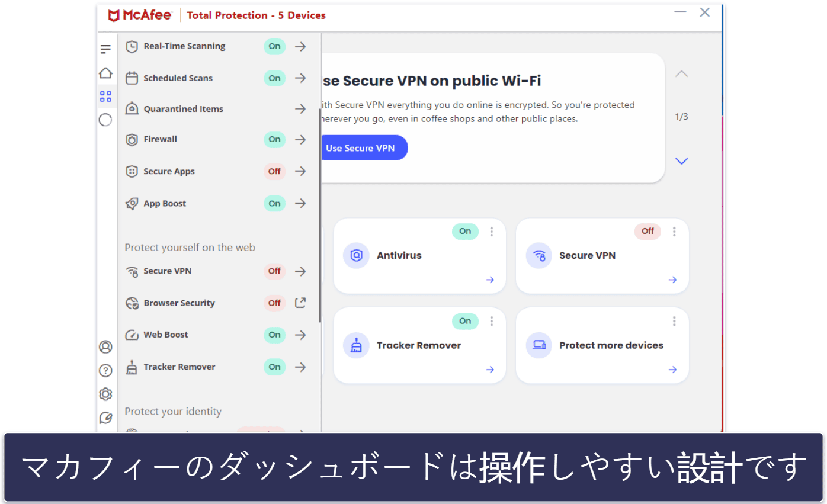Click the Antivirus On status badge
The height and width of the screenshot is (504, 827).
pyautogui.click(x=465, y=232)
